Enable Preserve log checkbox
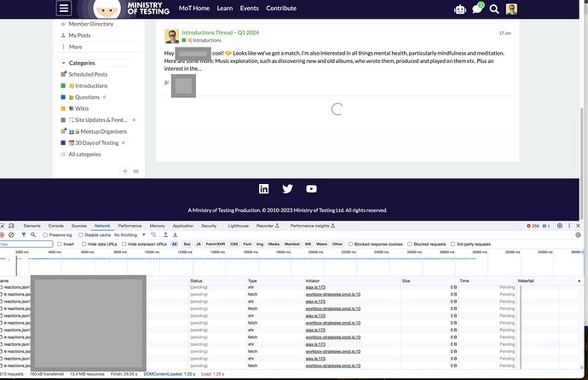Screen dimensions: 588x380 tap(45, 235)
